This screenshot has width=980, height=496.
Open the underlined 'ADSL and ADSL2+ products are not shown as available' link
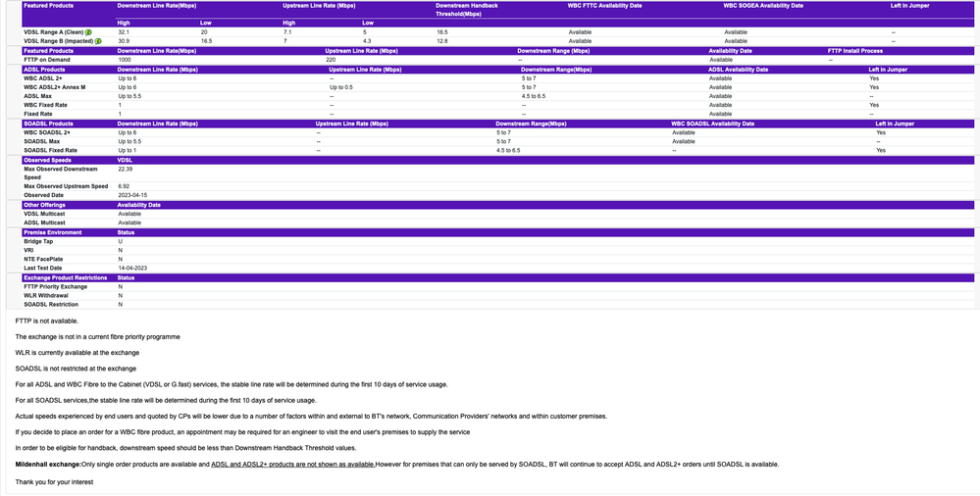coord(293,464)
